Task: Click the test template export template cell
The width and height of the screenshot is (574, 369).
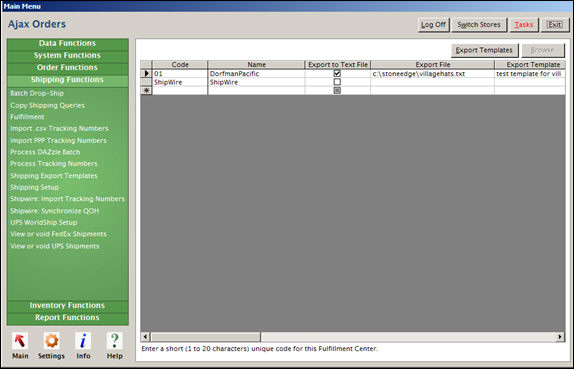Action: coord(530,74)
